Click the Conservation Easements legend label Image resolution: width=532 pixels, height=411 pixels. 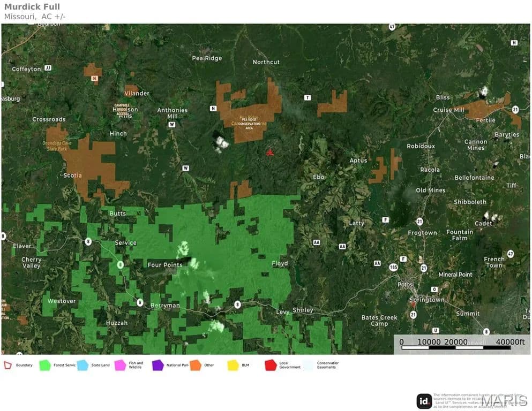pos(327,365)
